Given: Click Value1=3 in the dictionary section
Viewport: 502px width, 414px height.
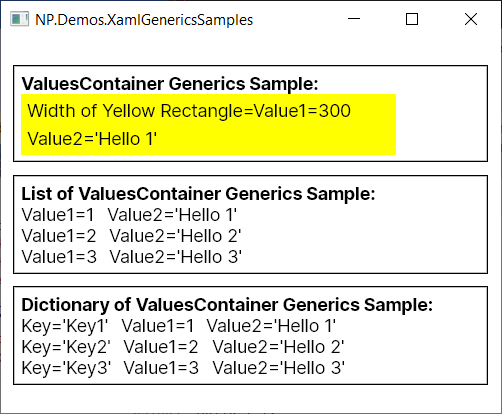Looking at the screenshot, I should (161, 368).
